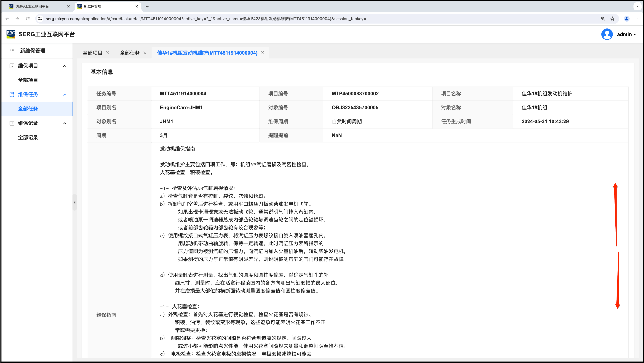Collapse the 维保任务 menu chevron

(65, 95)
